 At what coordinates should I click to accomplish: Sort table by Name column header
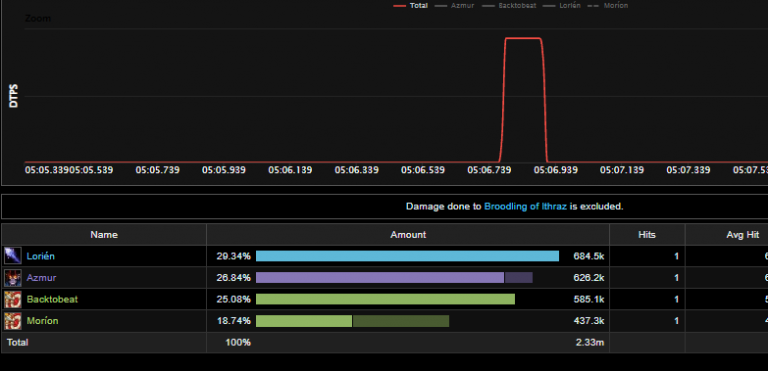click(x=104, y=235)
